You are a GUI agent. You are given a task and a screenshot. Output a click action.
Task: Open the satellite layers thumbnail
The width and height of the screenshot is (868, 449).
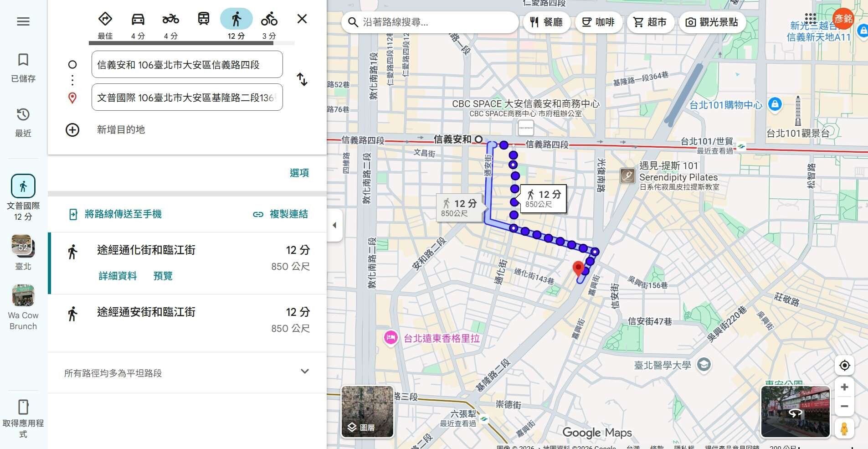[367, 412]
